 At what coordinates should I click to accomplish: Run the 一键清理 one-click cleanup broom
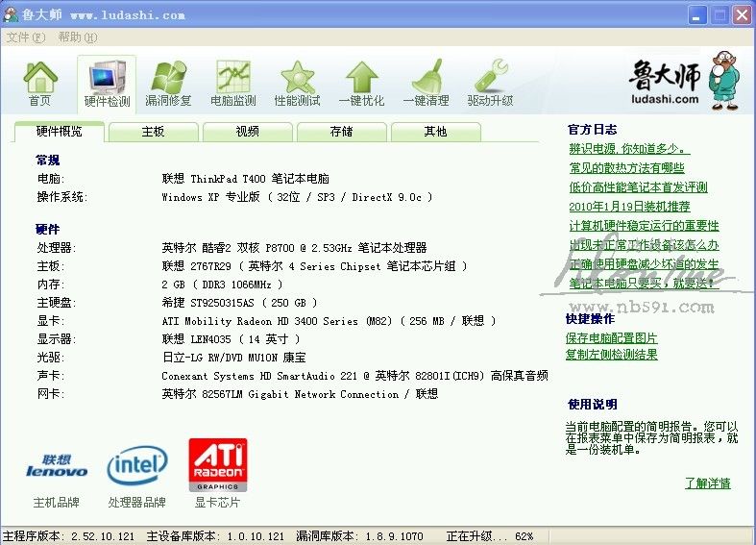pyautogui.click(x=426, y=82)
